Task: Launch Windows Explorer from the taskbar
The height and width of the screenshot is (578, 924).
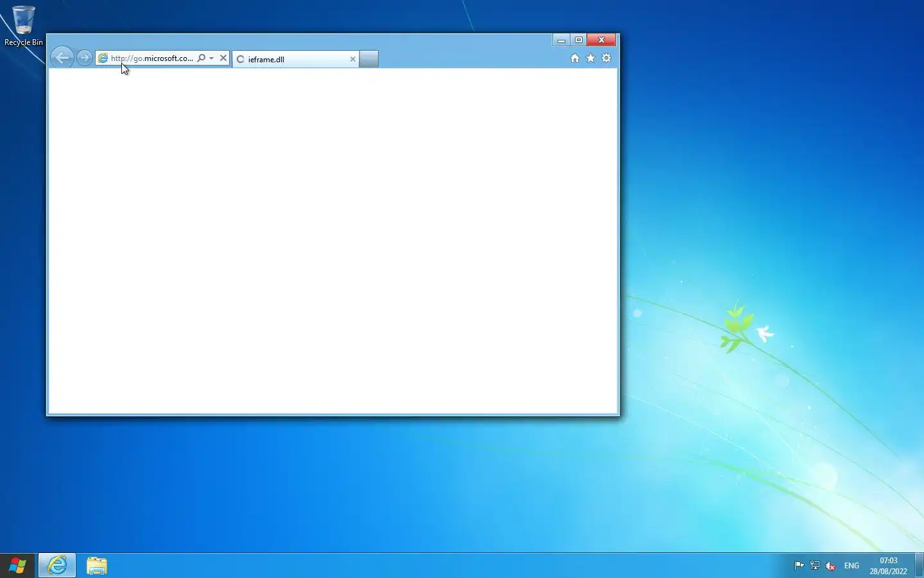Action: (97, 566)
